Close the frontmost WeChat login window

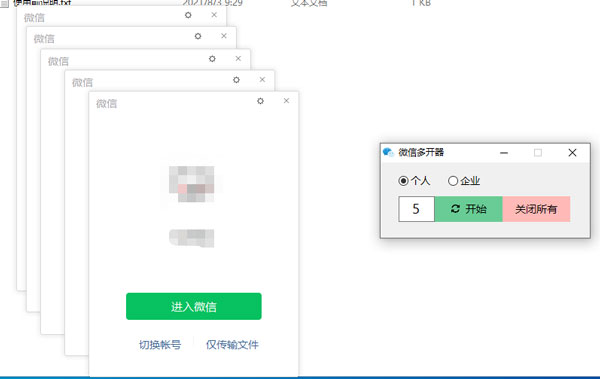pos(286,100)
